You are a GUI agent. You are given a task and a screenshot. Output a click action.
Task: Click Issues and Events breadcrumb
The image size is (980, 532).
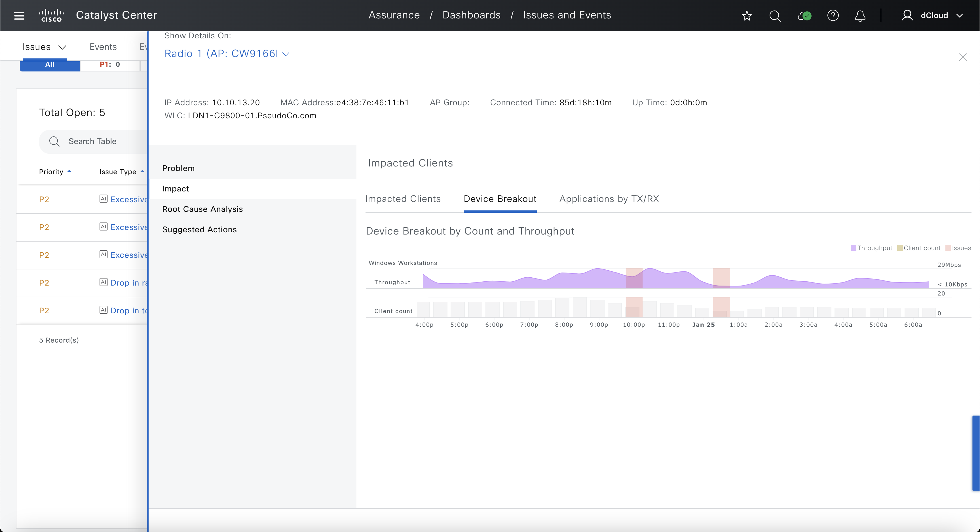coord(567,15)
